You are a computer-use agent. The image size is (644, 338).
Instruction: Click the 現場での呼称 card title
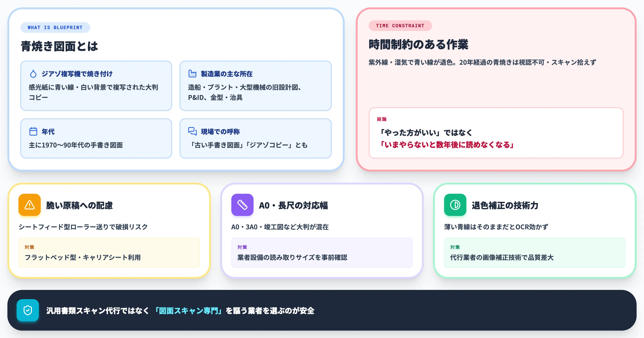click(x=220, y=132)
